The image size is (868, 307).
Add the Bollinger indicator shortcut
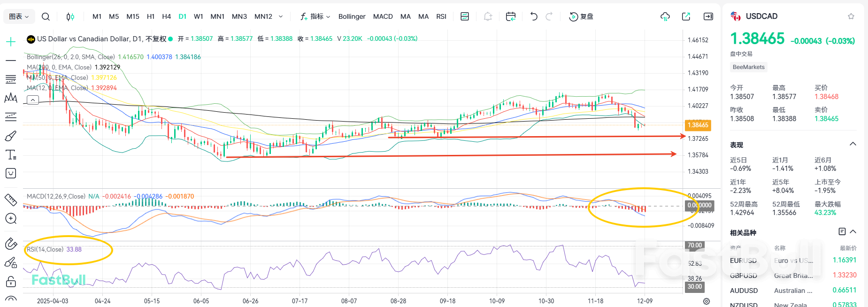point(352,16)
